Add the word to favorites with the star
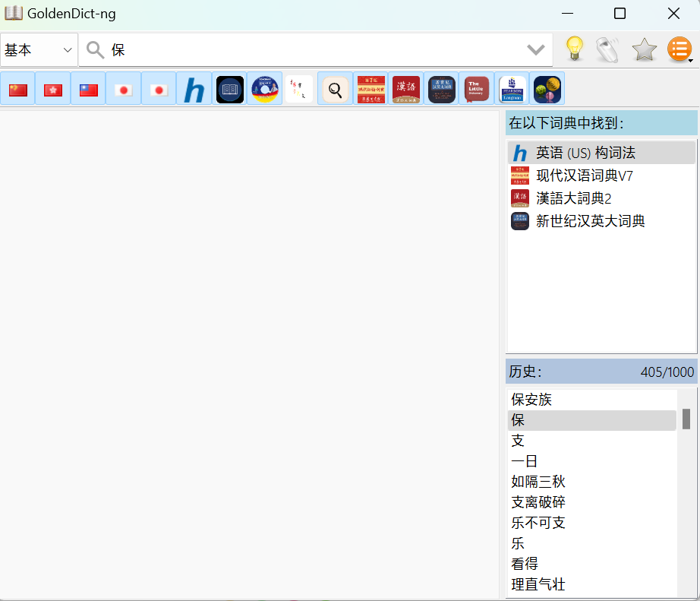Viewport: 700px width, 601px height. 644,49
